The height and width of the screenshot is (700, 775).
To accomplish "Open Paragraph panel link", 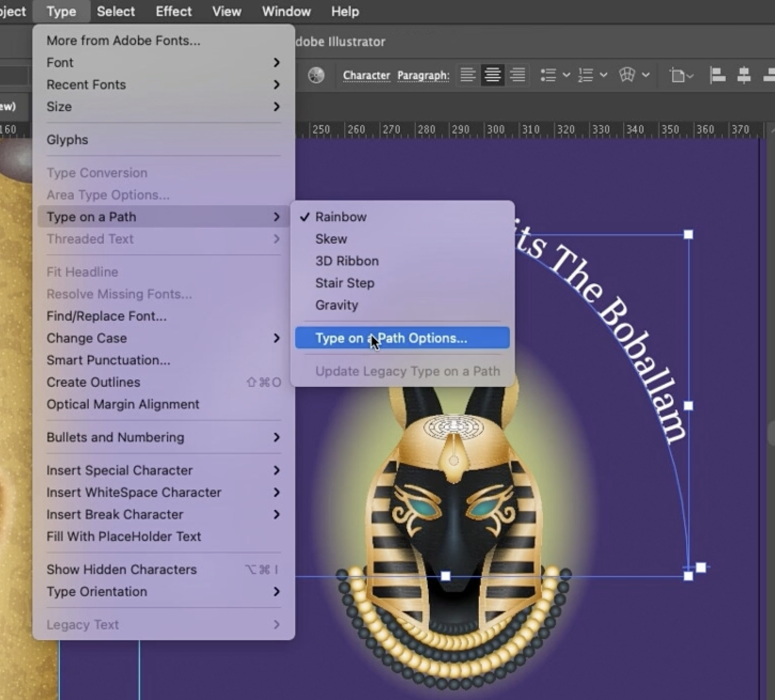I will pyautogui.click(x=423, y=76).
